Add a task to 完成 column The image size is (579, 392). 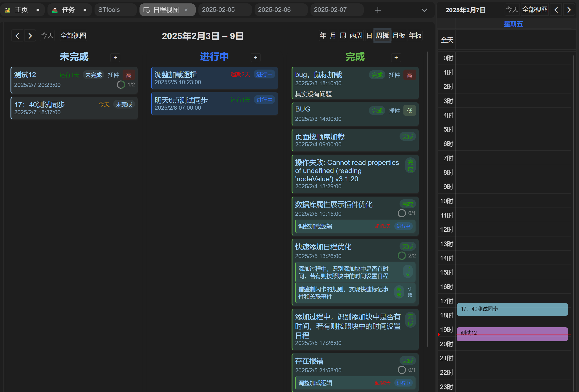(396, 58)
